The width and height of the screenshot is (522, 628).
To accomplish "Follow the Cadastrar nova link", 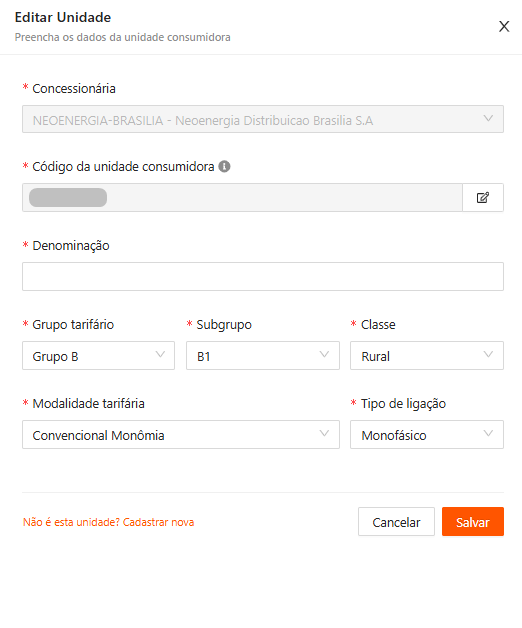I will (158, 522).
